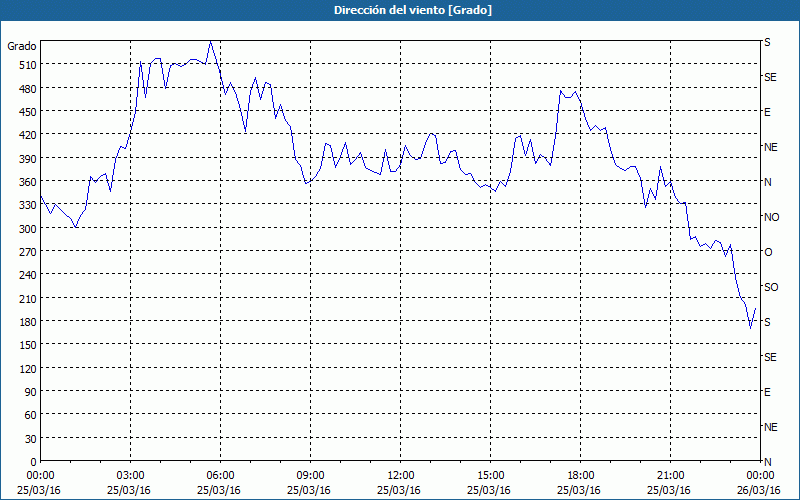Click the 03:00 time label

tap(131, 475)
